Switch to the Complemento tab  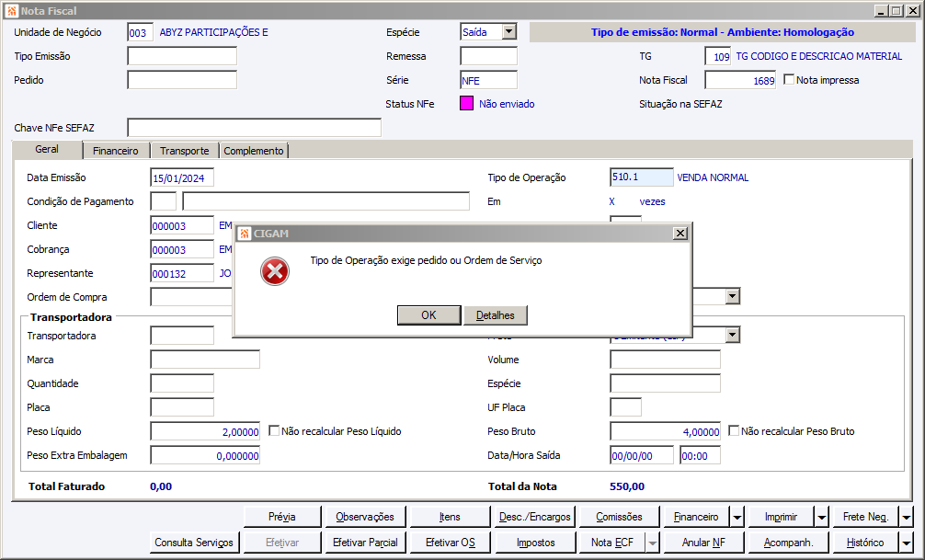254,151
